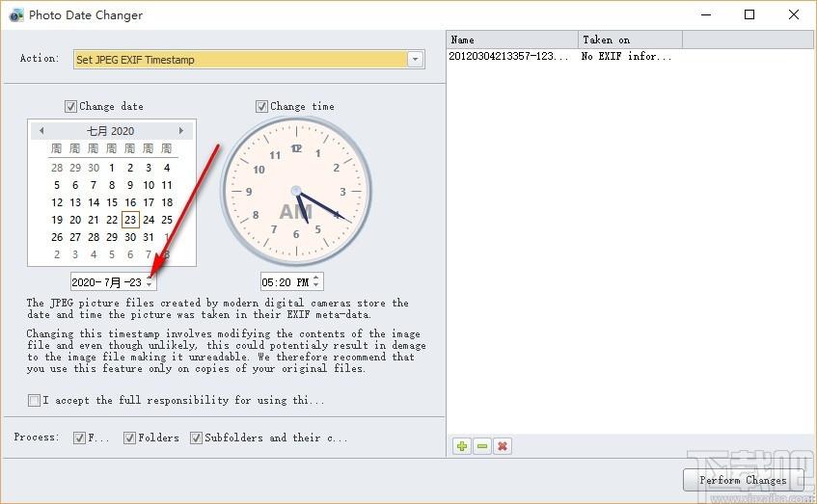
Task: Go to next month in calendar
Action: coord(180,131)
